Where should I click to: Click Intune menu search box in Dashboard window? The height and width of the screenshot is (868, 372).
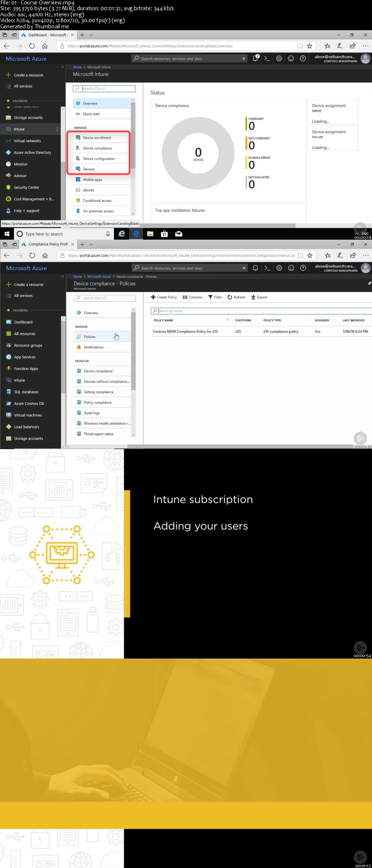104,89
